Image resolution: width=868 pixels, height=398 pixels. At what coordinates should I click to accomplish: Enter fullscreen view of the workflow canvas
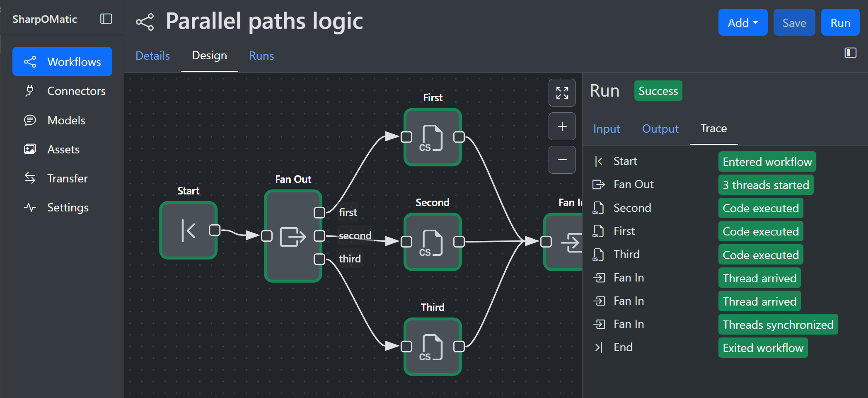tap(562, 92)
